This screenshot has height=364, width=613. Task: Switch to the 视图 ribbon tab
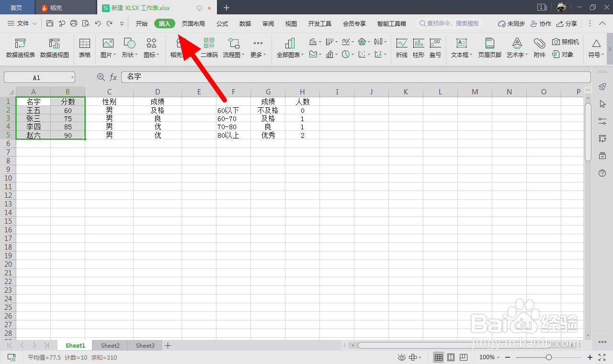(291, 23)
